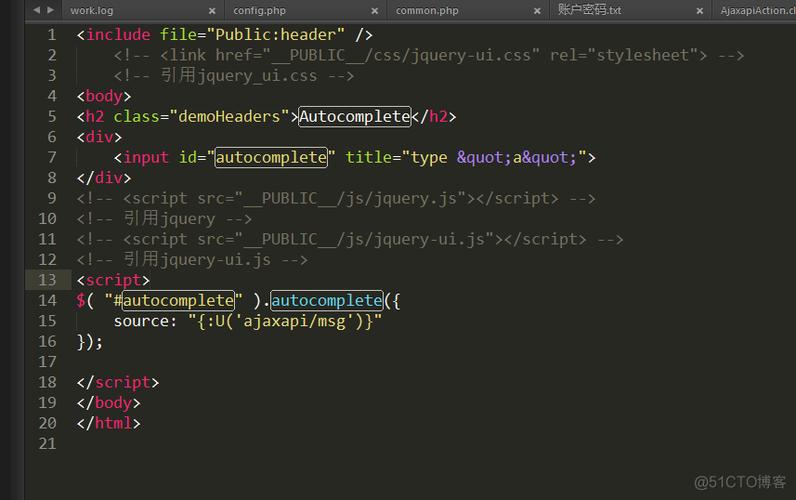The height and width of the screenshot is (500, 796).
Task: Click the closing }); on line 16
Action: (x=90, y=342)
